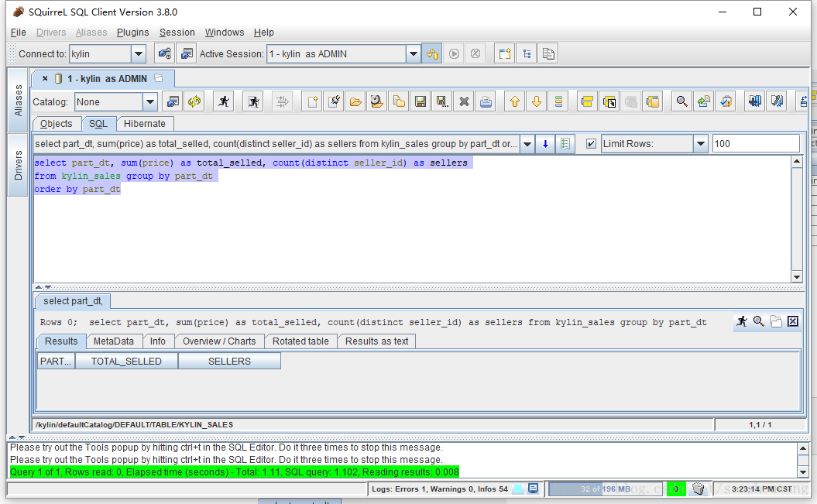Click the clock open-recent file icon

click(377, 101)
